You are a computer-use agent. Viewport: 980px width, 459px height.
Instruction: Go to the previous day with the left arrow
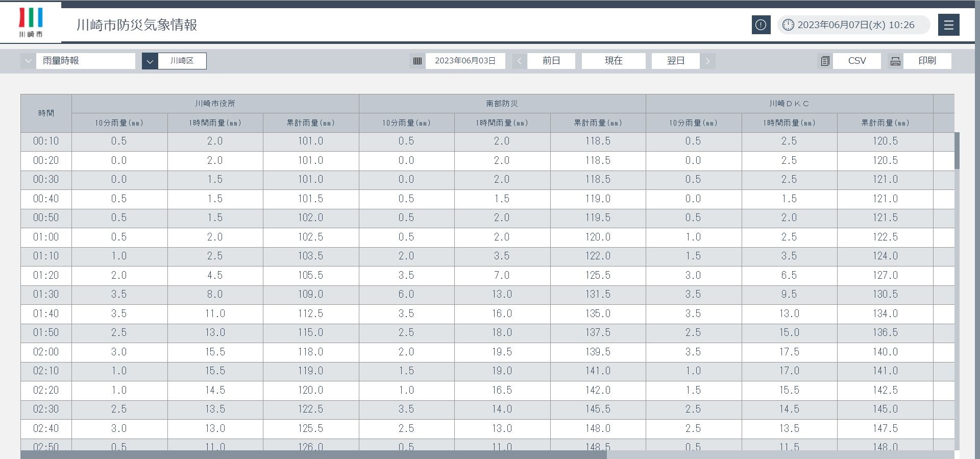pos(519,61)
